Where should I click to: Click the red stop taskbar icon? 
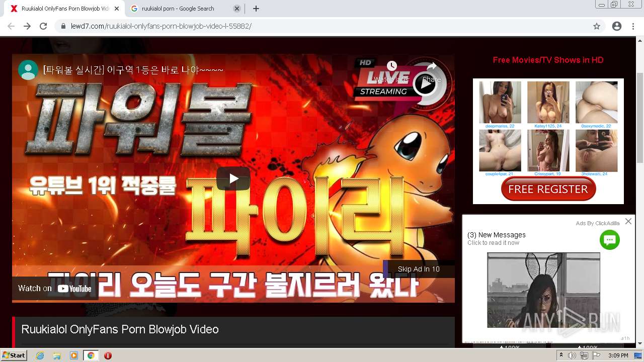pos(108,355)
